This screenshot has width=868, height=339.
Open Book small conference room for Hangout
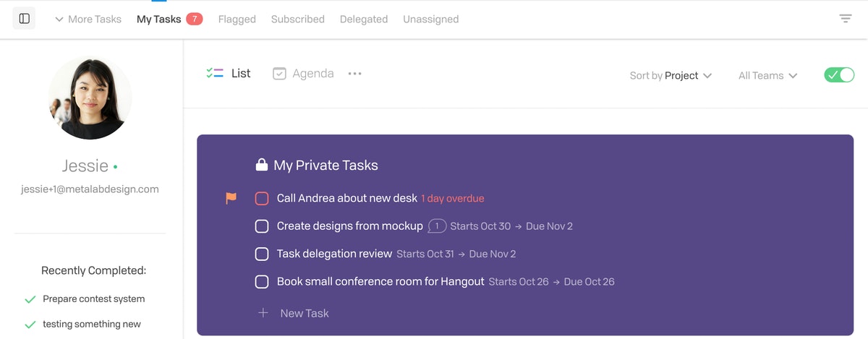380,282
